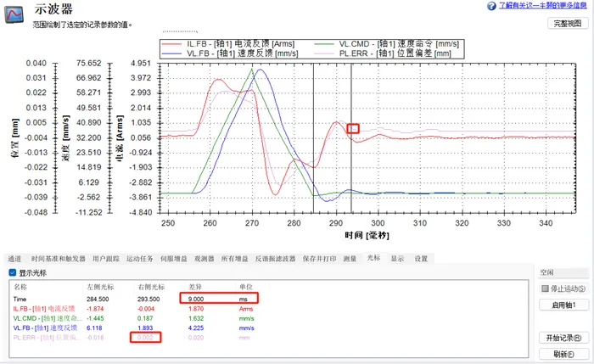Open the 设置 settings tab
The width and height of the screenshot is (594, 364).
(x=421, y=258)
